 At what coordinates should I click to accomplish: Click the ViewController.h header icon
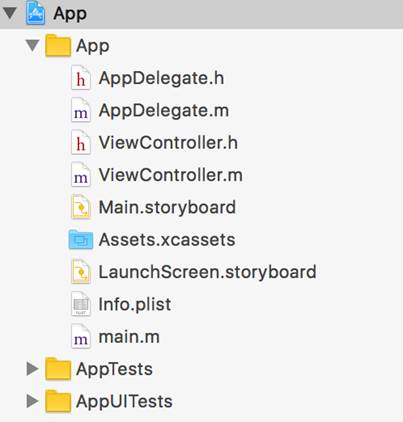pos(81,143)
